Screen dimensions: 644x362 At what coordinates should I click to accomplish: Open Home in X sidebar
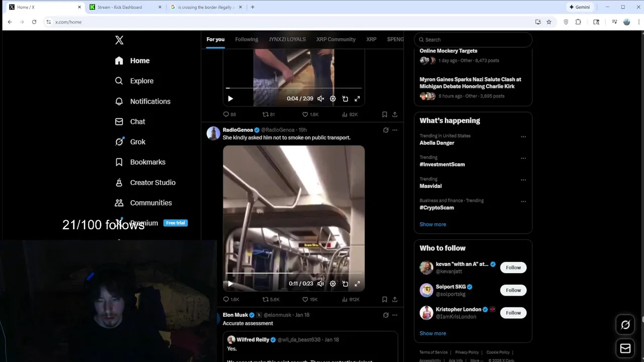132,60
